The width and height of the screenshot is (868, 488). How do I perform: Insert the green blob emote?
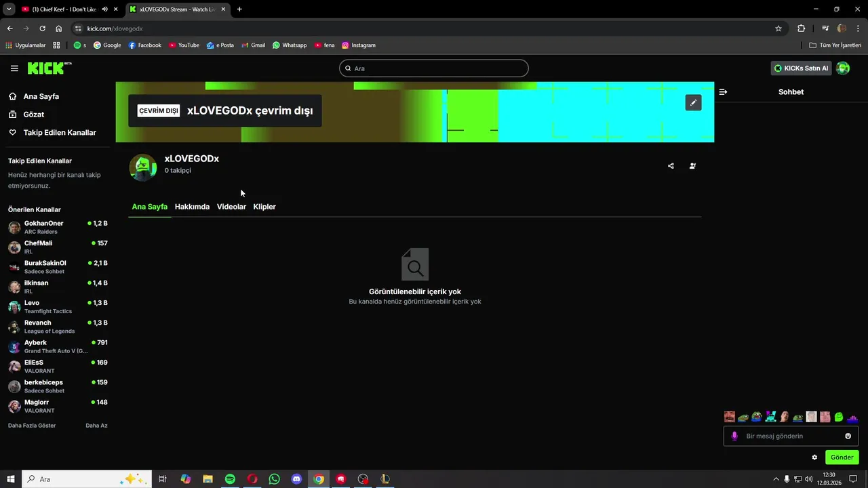coord(839,417)
